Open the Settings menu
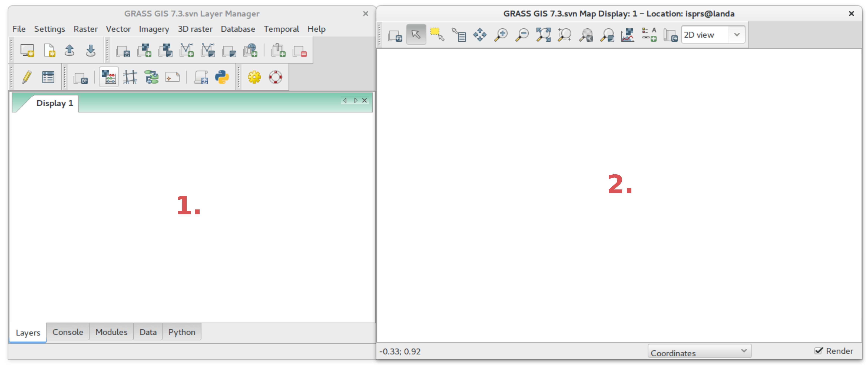868x365 pixels. point(50,29)
